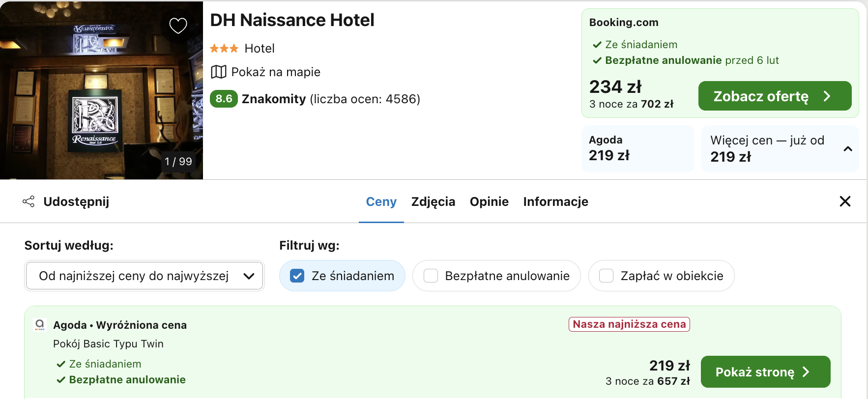Collapse the Więcej cen price expander
The width and height of the screenshot is (868, 399).
click(x=847, y=149)
